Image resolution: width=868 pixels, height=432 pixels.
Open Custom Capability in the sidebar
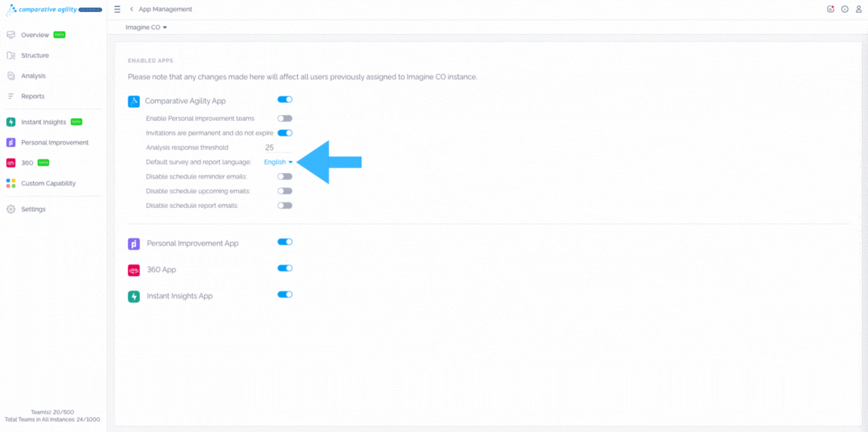[x=48, y=183]
